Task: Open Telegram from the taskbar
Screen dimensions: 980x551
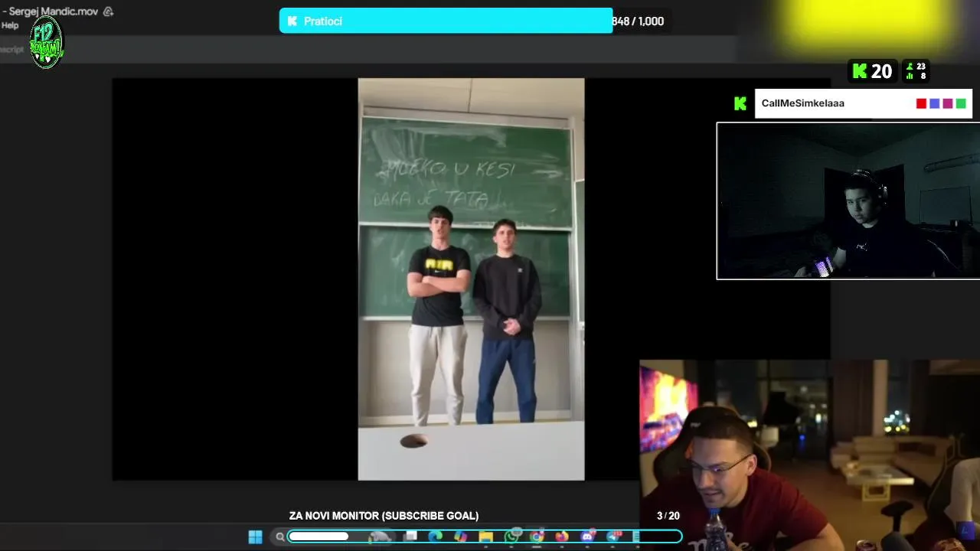Action: pyautogui.click(x=613, y=536)
